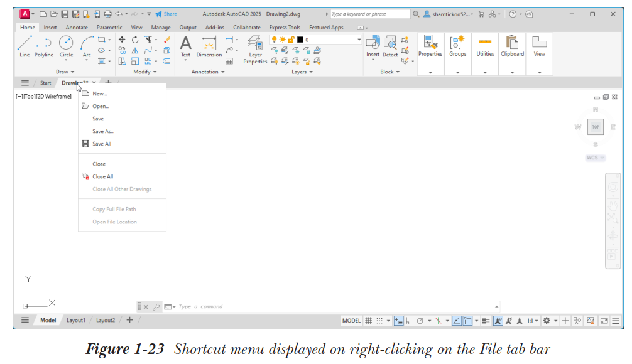The image size is (632, 364).
Task: Choose New... in the context menu
Action: click(122, 94)
